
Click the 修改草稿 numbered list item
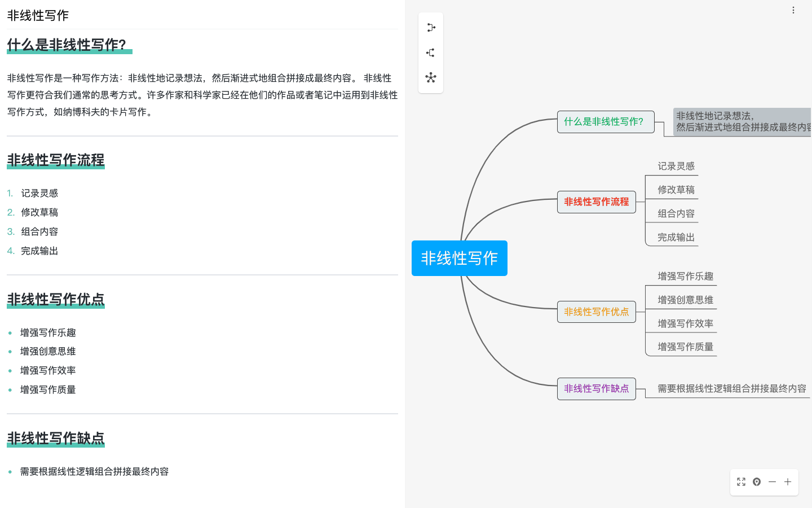(x=39, y=212)
